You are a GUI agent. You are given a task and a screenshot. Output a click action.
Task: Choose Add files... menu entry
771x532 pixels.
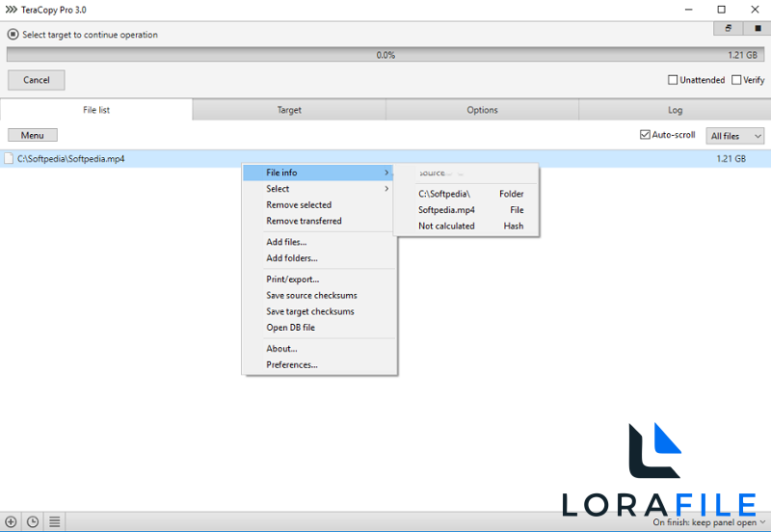pyautogui.click(x=320, y=242)
